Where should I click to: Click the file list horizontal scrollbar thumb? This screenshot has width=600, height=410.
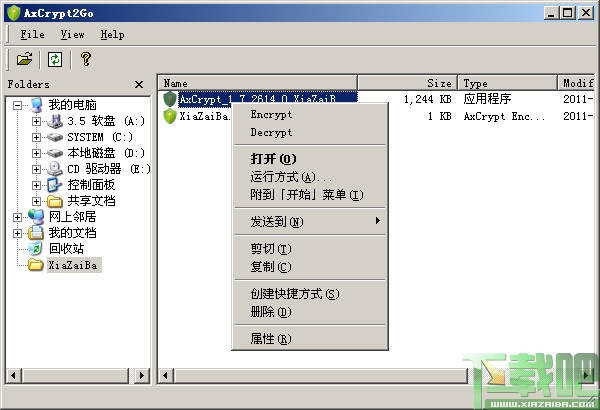(x=321, y=376)
